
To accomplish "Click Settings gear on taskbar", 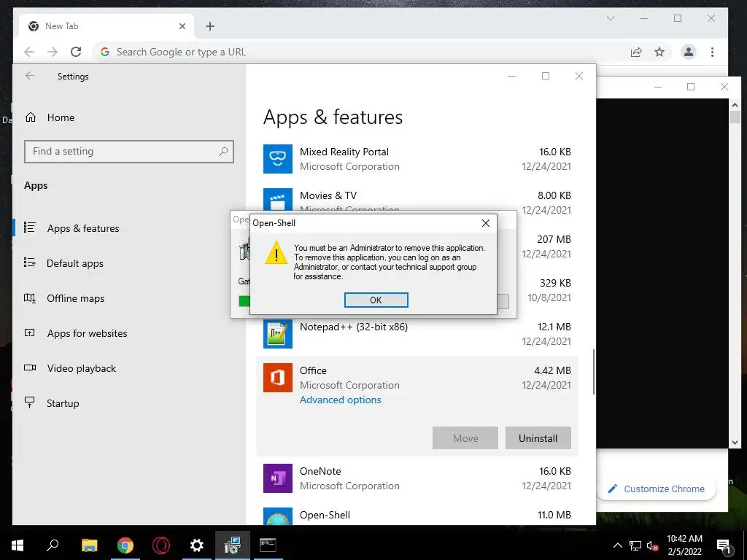I will tap(197, 545).
